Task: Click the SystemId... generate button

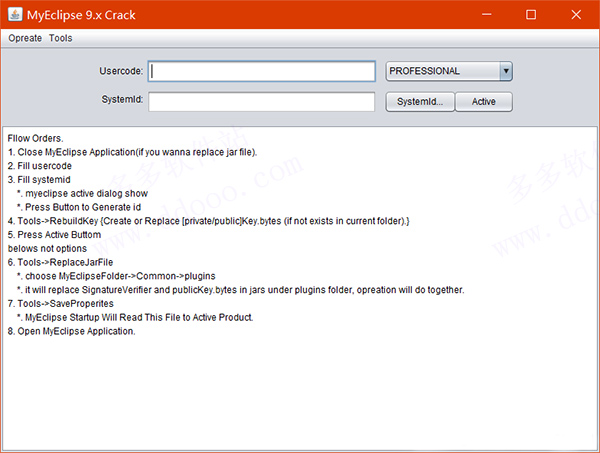Action: (420, 102)
